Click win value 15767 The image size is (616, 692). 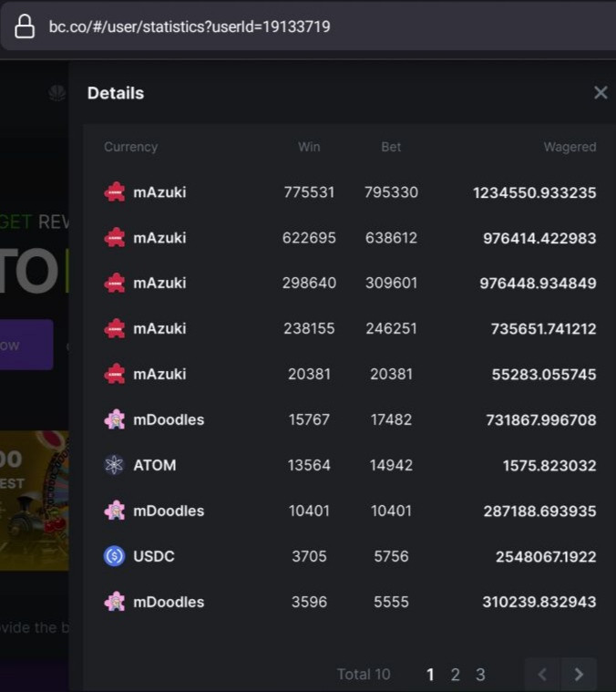(x=309, y=419)
